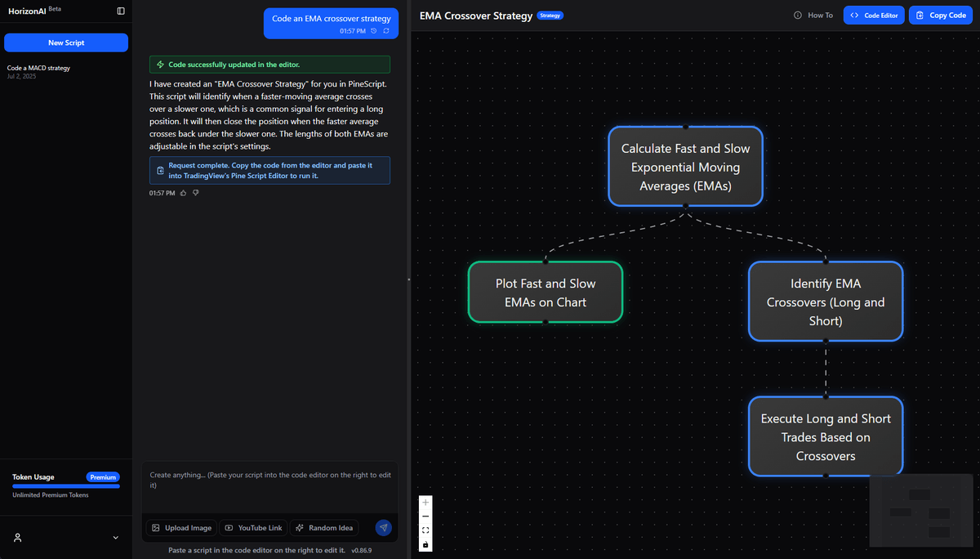
Task: Click the Token Usage progress bar
Action: (65, 486)
